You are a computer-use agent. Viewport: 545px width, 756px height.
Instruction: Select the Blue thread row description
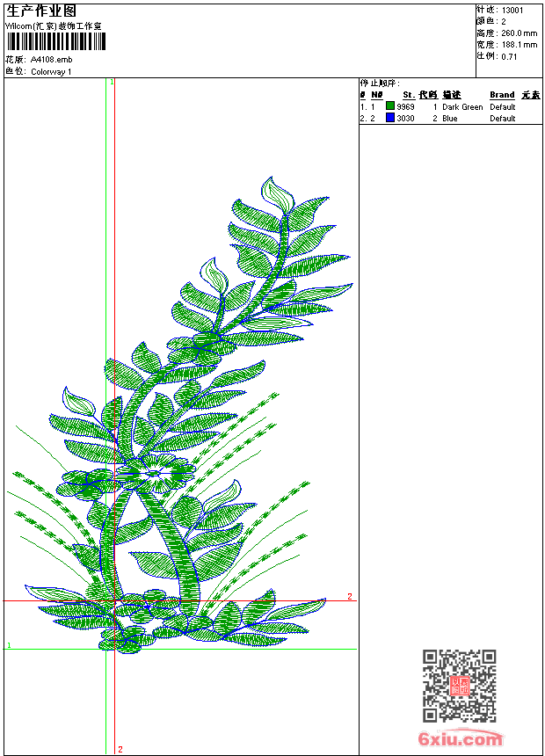[450, 119]
